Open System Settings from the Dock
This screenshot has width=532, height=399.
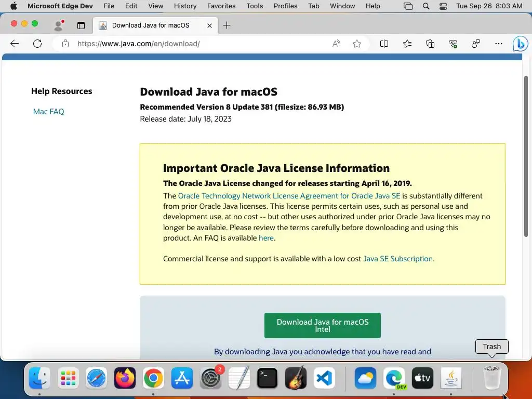(210, 378)
